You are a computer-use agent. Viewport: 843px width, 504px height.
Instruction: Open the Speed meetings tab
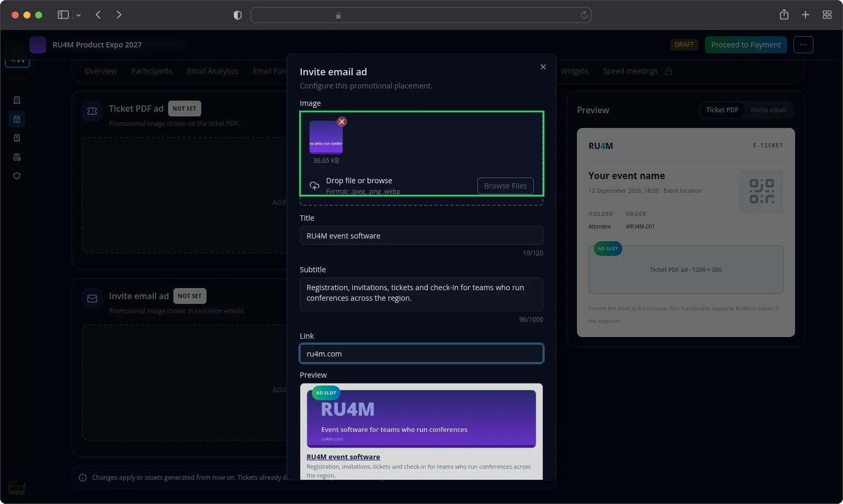630,71
